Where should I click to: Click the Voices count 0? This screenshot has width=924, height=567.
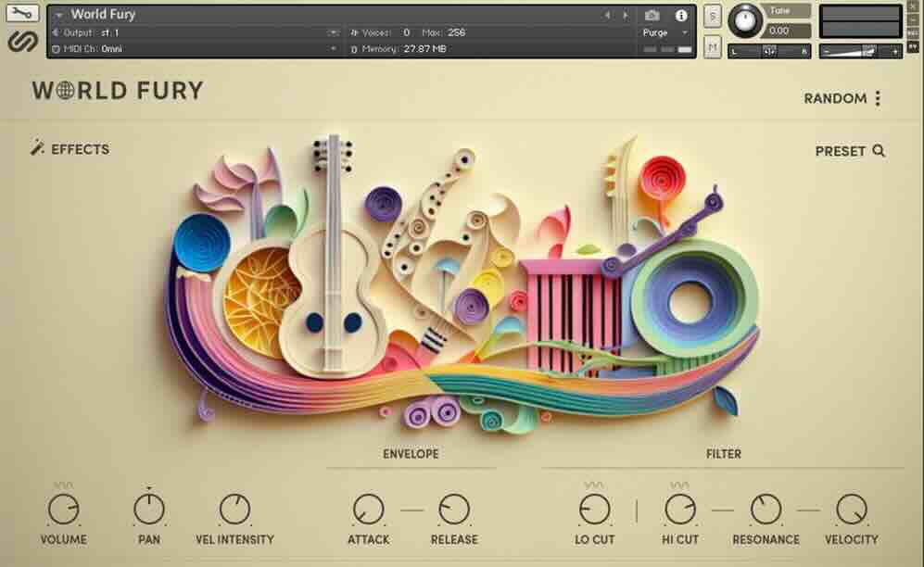pos(406,32)
